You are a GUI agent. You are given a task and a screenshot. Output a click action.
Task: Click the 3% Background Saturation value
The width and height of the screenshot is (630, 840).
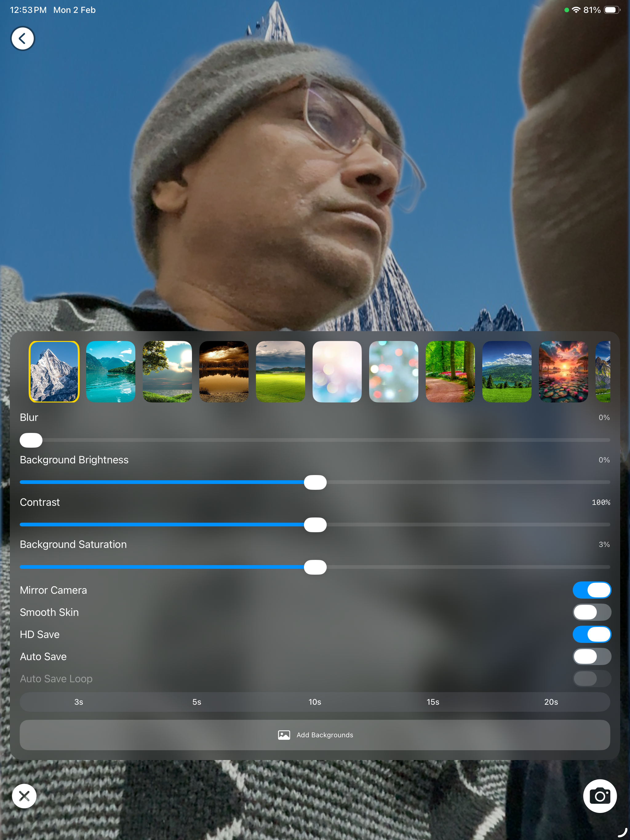coord(604,545)
